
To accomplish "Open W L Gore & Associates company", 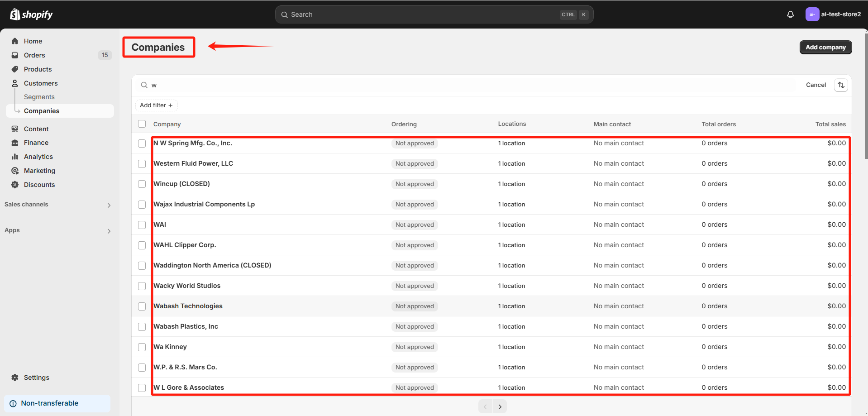I will click(x=189, y=387).
